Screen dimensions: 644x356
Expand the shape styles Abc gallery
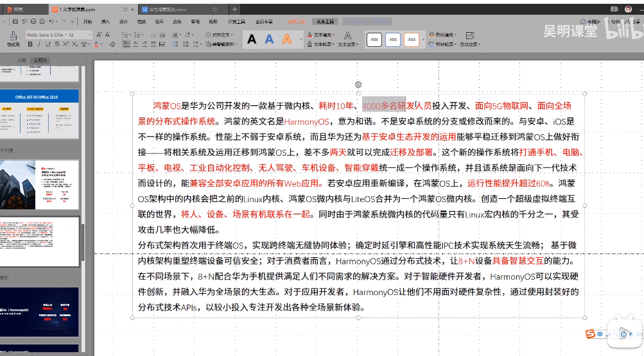tap(423, 40)
